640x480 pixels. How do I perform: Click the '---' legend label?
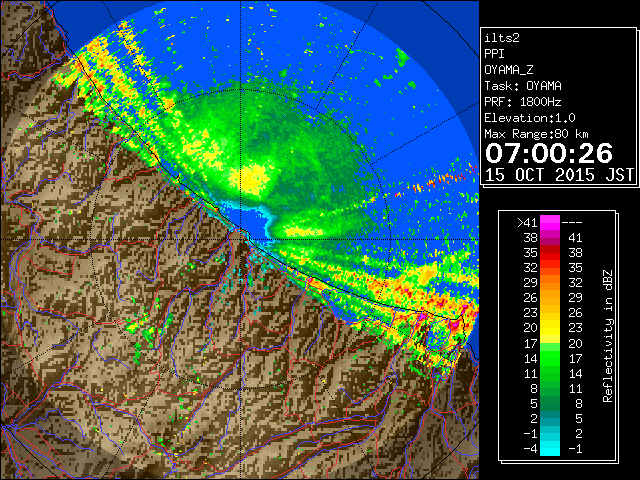572,223
